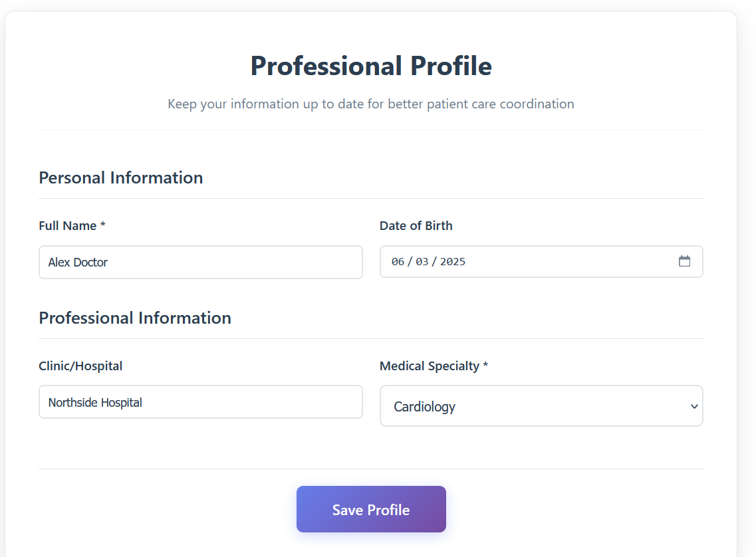Click the Date of Birth label
756x557 pixels.
(416, 226)
